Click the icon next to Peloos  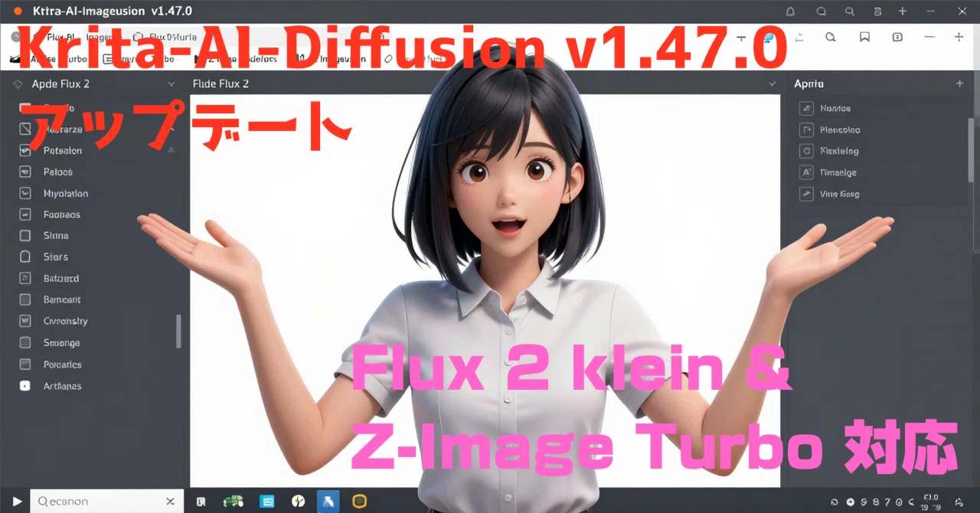[x=25, y=172]
